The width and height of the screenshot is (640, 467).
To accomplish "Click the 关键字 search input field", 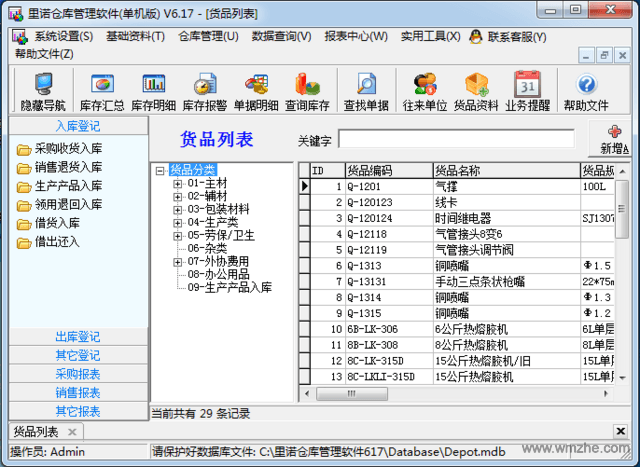I will coord(456,139).
